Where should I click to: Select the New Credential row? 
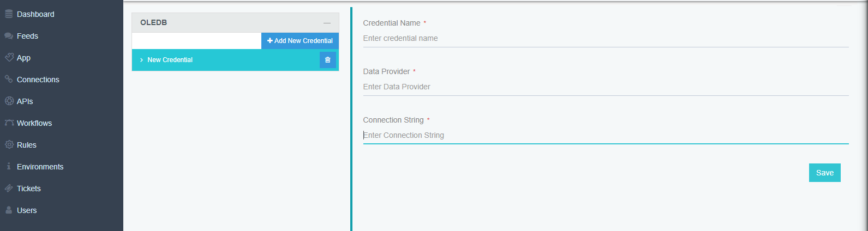click(x=235, y=60)
